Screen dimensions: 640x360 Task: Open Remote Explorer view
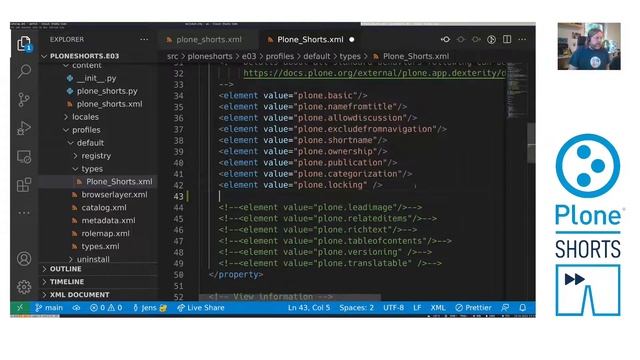24,156
